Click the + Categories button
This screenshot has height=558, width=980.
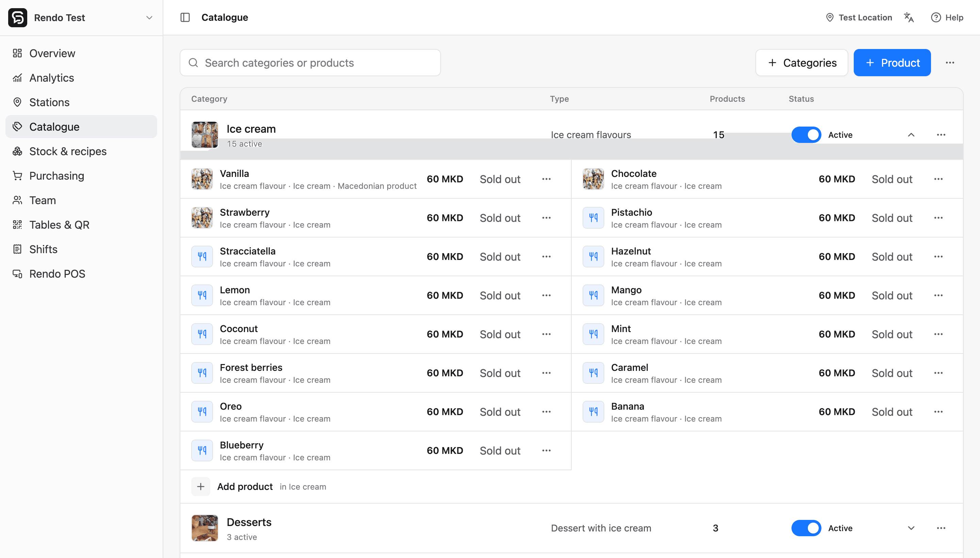coord(801,63)
